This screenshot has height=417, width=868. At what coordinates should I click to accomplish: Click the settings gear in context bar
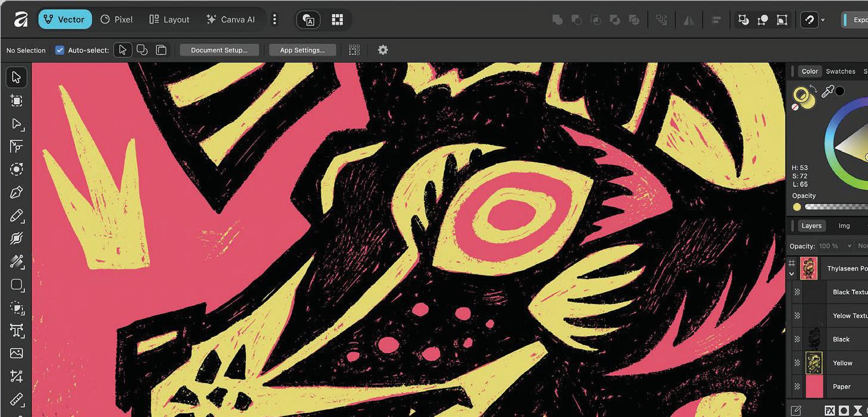pyautogui.click(x=383, y=50)
